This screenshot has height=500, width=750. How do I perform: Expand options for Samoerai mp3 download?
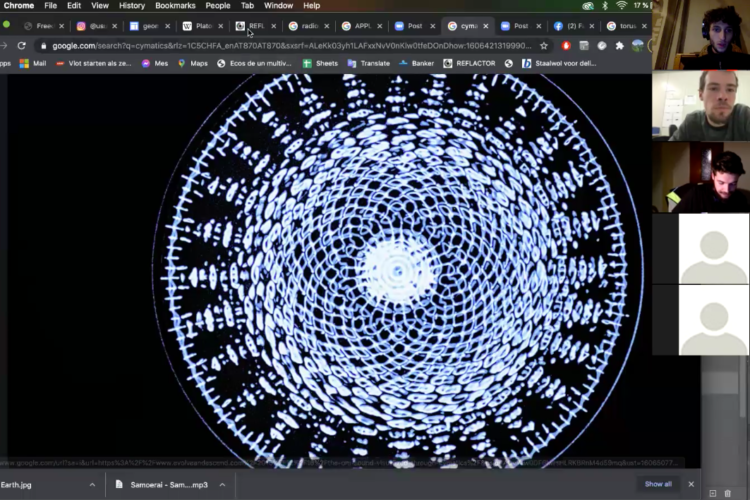(221, 484)
